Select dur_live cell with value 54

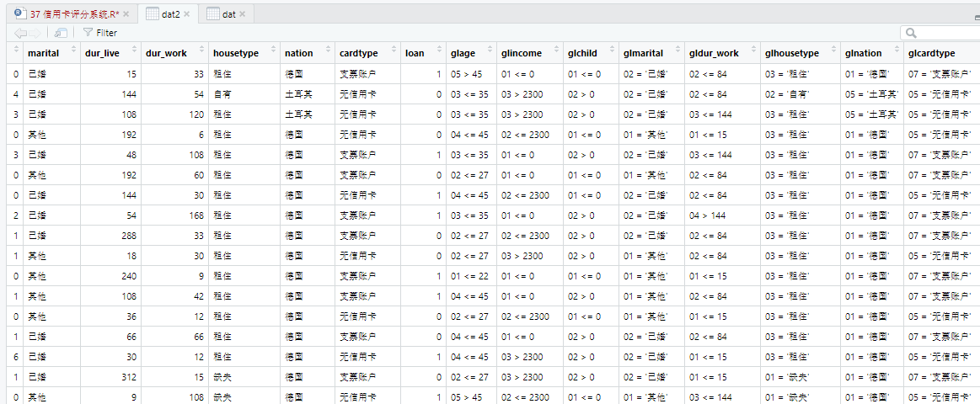[x=111, y=215]
